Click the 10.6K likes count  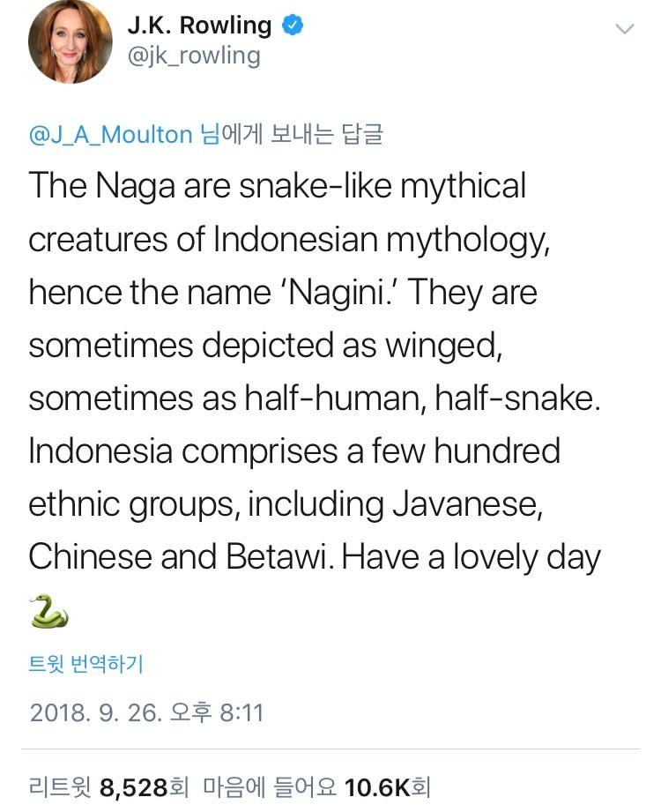coord(377,786)
